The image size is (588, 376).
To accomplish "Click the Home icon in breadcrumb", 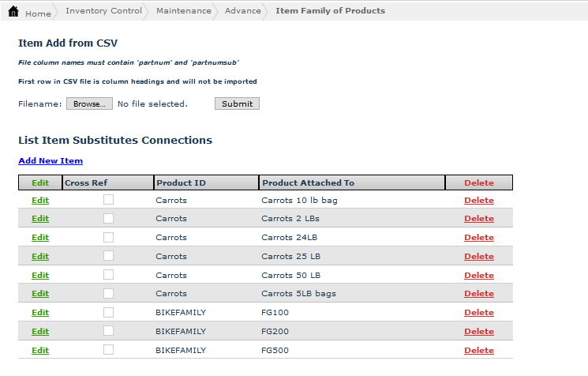I will pos(13,12).
